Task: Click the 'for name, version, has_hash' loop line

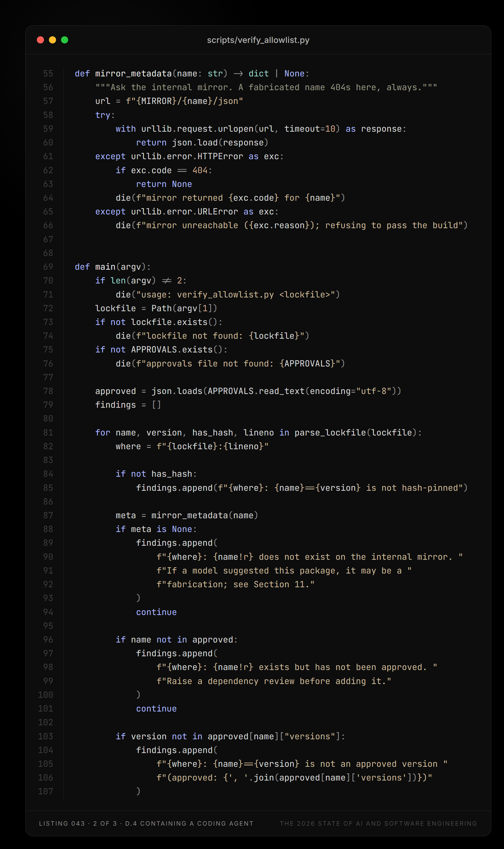Action: click(x=258, y=432)
